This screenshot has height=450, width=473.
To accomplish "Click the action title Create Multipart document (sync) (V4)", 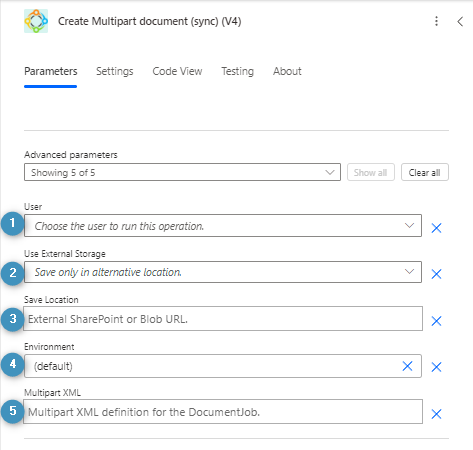I will [150, 21].
